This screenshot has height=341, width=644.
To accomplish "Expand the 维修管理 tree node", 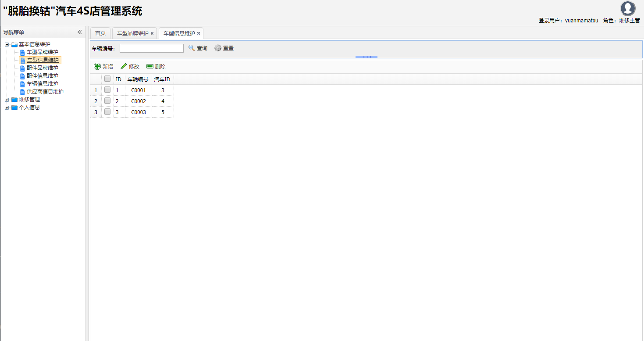I will [x=7, y=100].
